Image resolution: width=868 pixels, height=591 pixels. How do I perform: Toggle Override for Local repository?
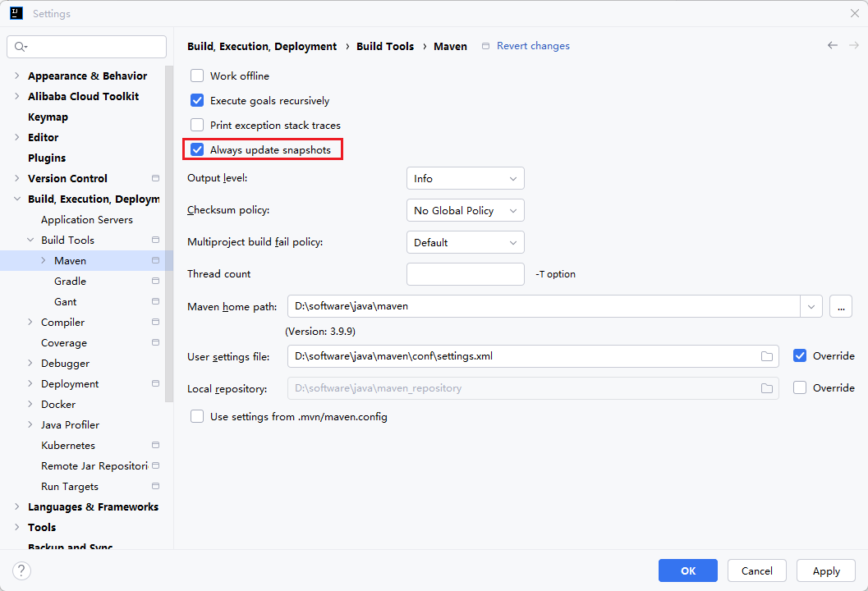click(800, 387)
